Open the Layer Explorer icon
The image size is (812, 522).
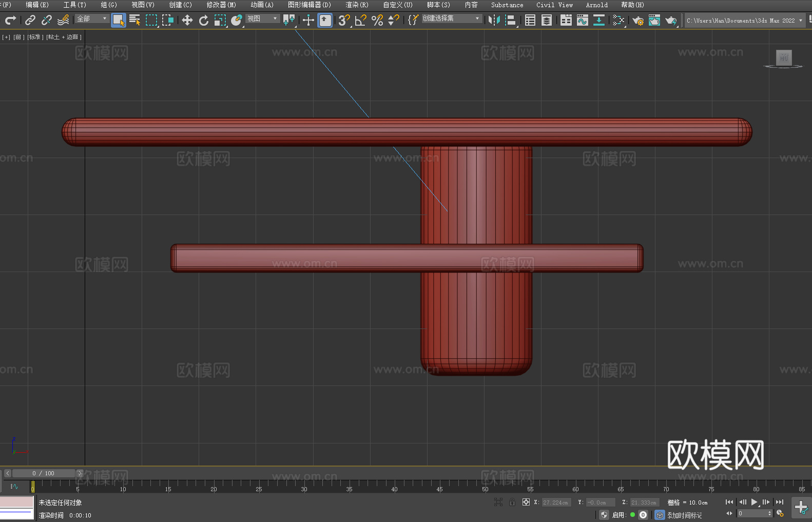click(x=547, y=20)
